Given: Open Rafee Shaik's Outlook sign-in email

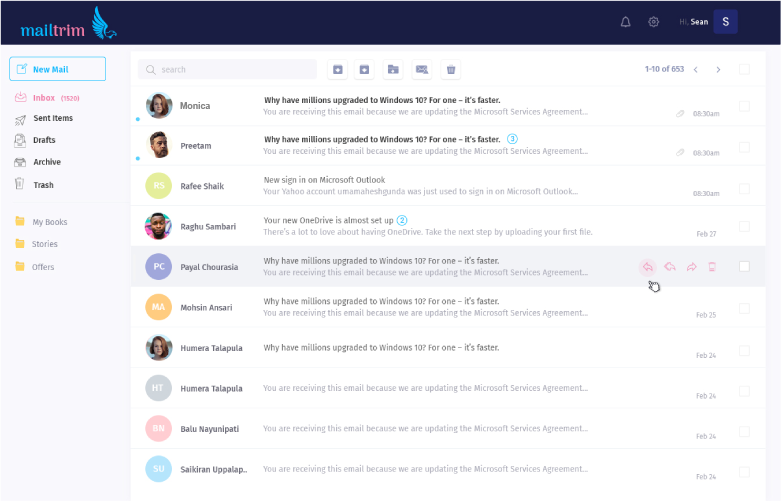Looking at the screenshot, I should pyautogui.click(x=448, y=186).
